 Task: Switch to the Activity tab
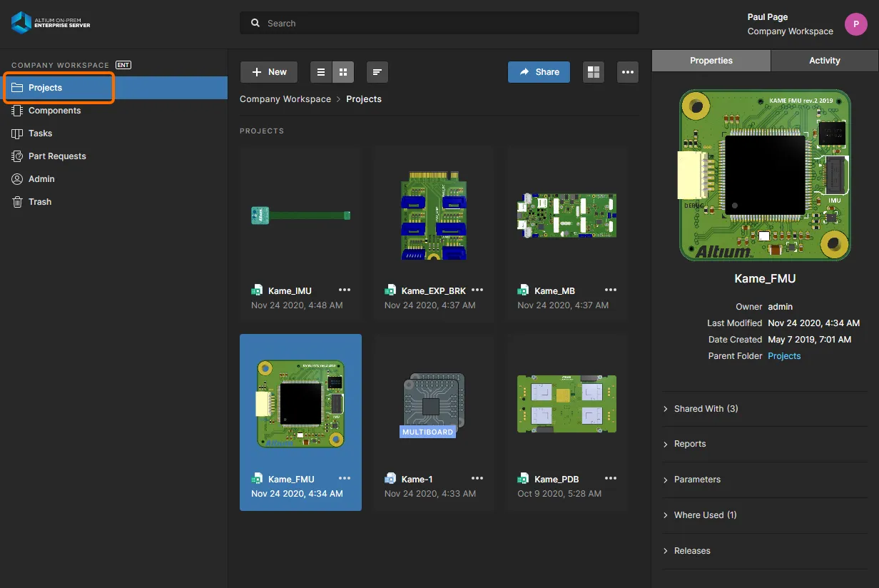pos(825,61)
